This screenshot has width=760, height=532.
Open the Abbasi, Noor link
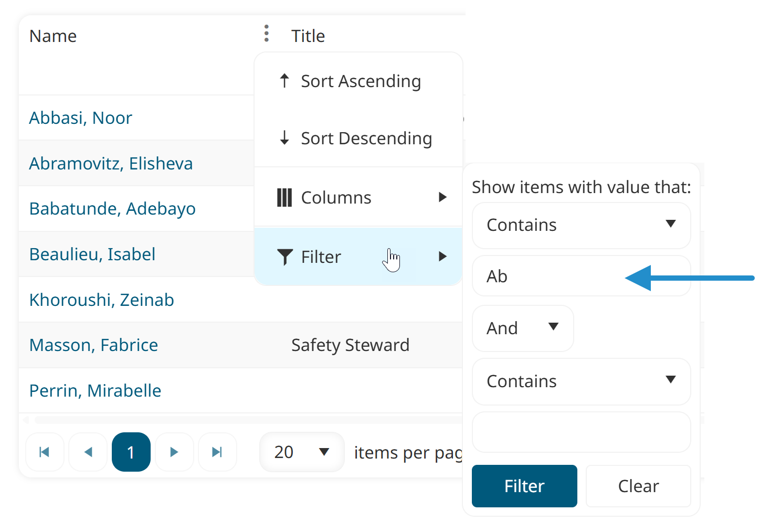(80, 118)
